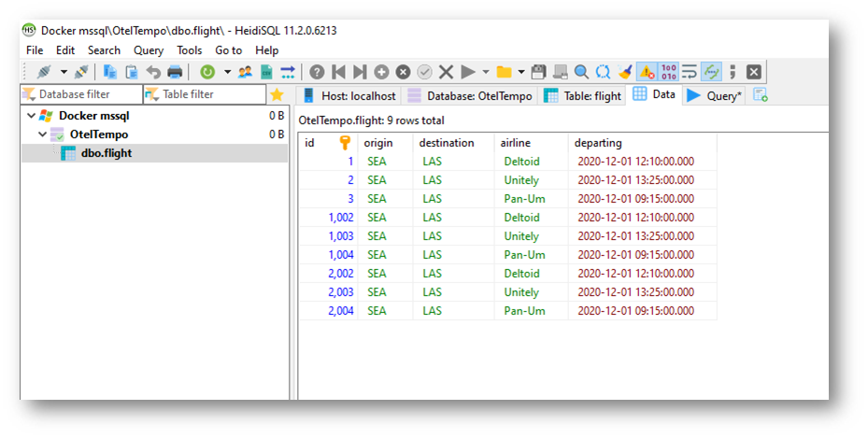Jump to last row with skip-forward icon
868x439 pixels.
360,72
